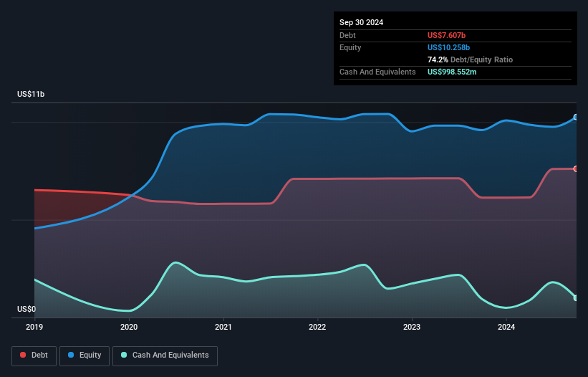Toggle the Debt legend button
The image size is (588, 377).
34,355
